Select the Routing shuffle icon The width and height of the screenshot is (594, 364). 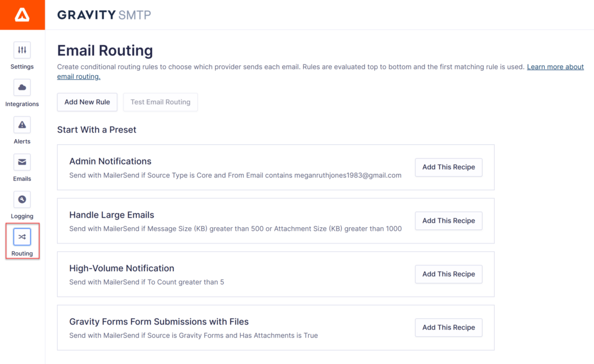pyautogui.click(x=22, y=237)
